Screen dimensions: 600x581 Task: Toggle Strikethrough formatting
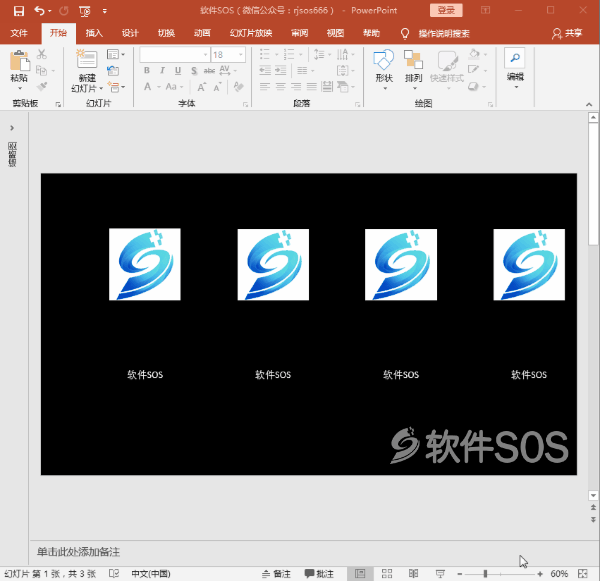coord(209,71)
